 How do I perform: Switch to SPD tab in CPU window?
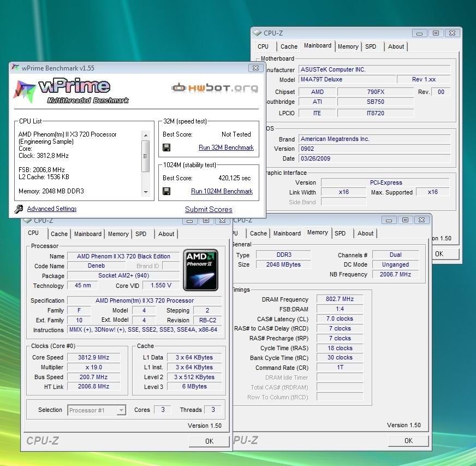click(141, 234)
